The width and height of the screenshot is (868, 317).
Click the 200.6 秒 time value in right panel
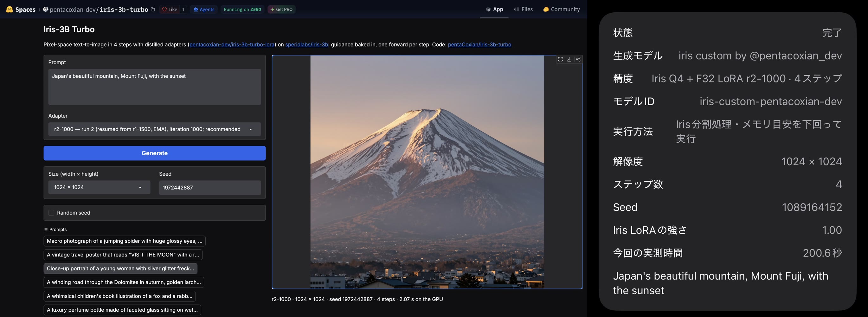pos(822,253)
